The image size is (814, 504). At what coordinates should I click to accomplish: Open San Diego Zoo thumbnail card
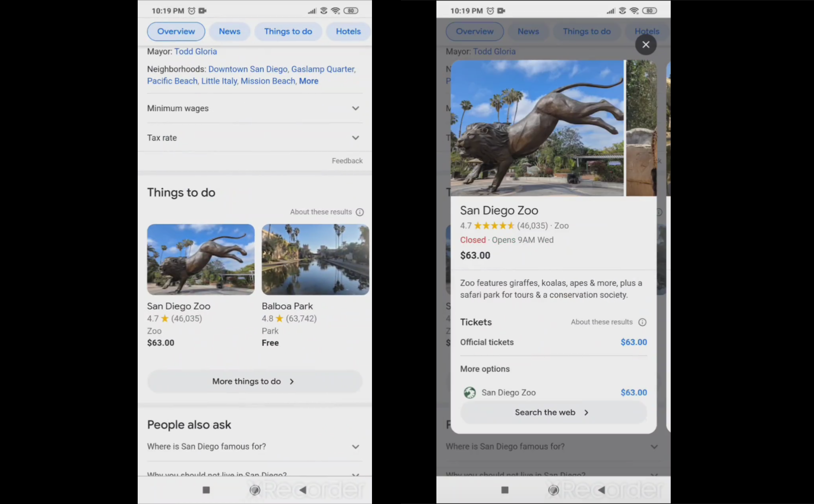(201, 259)
